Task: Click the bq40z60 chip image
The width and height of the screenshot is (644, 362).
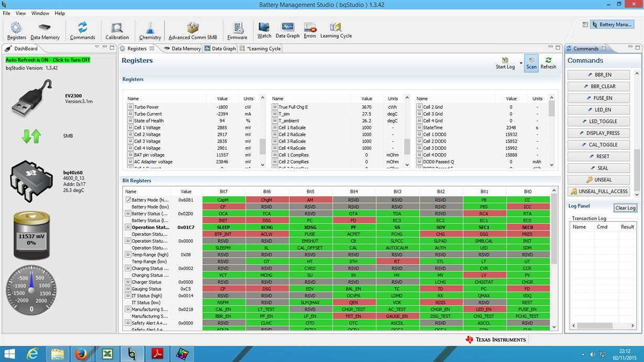Action: pyautogui.click(x=31, y=180)
